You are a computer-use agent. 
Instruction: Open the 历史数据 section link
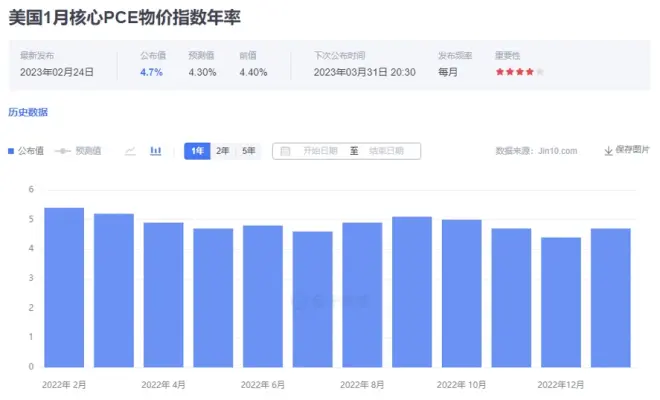point(28,112)
